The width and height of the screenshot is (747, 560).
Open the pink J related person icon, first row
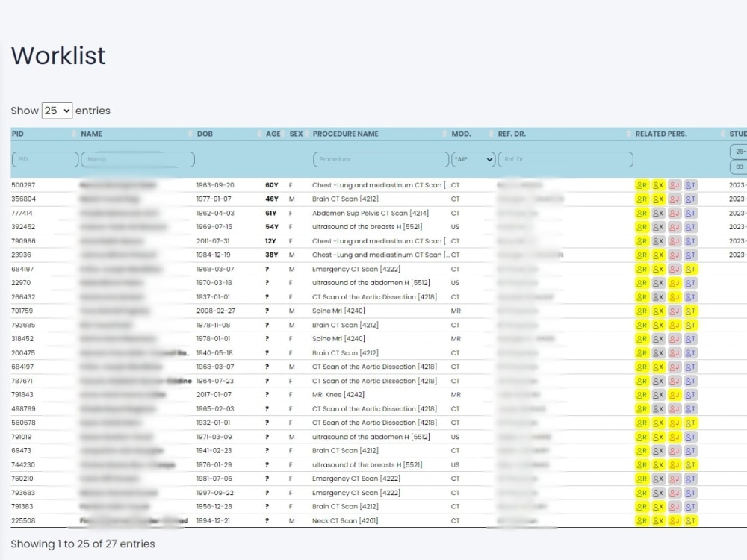(674, 184)
